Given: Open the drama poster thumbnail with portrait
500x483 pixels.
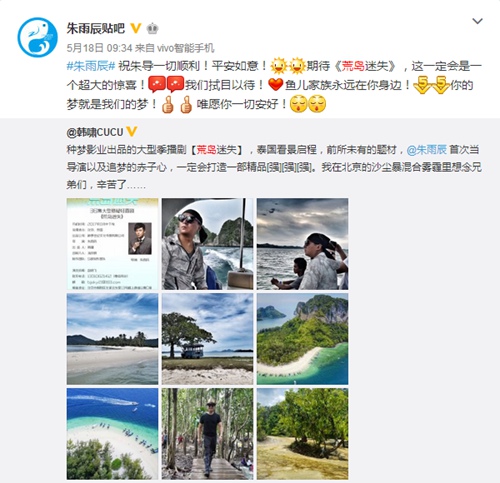Looking at the screenshot, I should [x=112, y=244].
